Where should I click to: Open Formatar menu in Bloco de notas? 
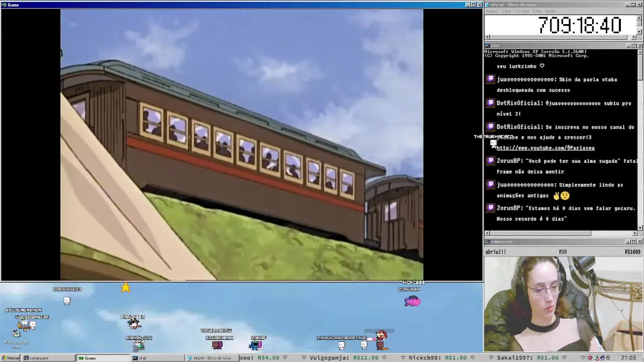[522, 11]
